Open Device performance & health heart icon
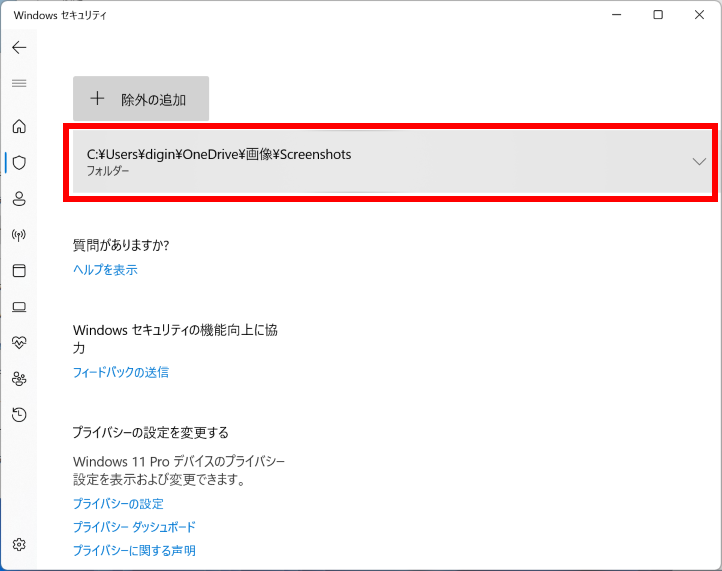 tap(19, 343)
